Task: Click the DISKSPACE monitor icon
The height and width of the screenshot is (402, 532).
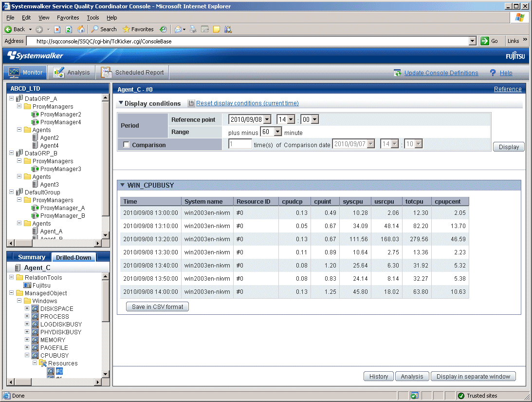Action: pos(35,308)
